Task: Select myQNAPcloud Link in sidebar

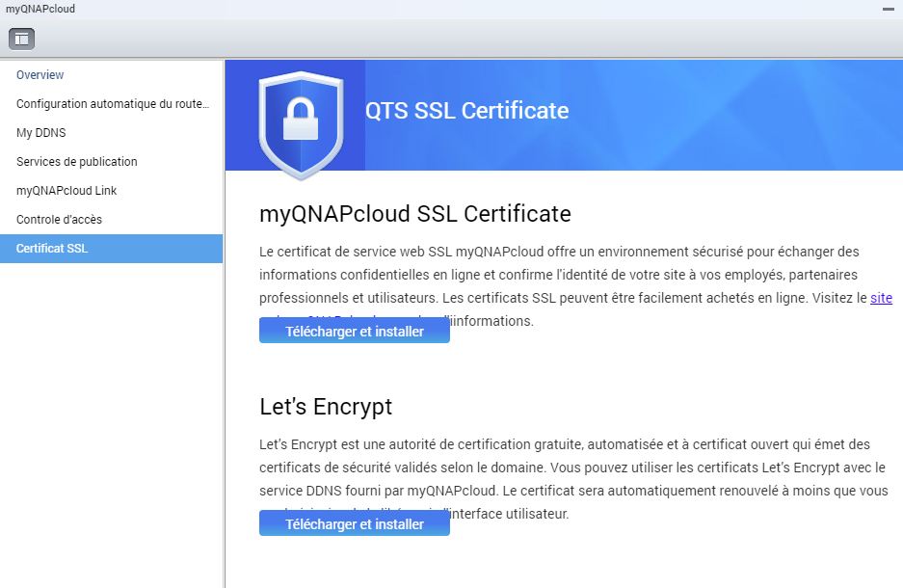Action: click(66, 191)
